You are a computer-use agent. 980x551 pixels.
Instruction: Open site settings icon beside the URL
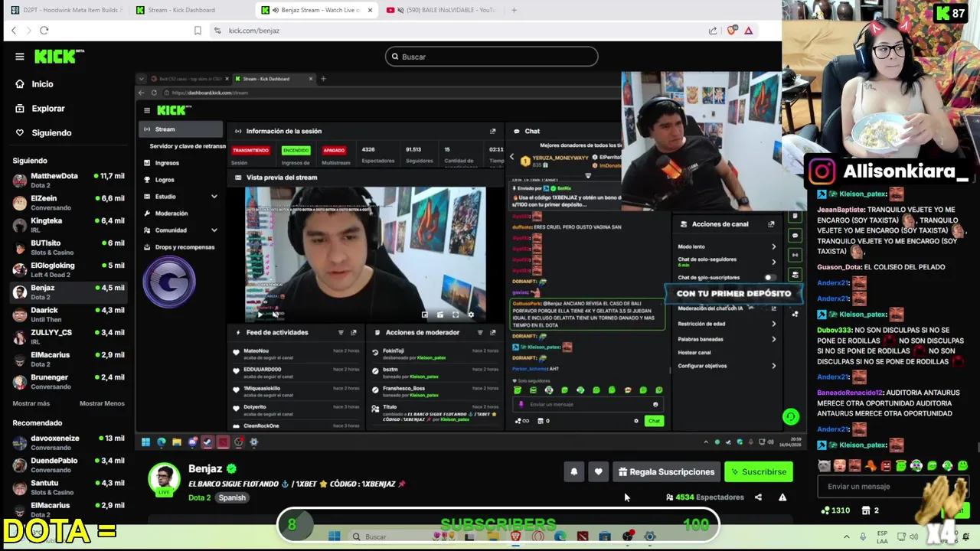(x=217, y=31)
